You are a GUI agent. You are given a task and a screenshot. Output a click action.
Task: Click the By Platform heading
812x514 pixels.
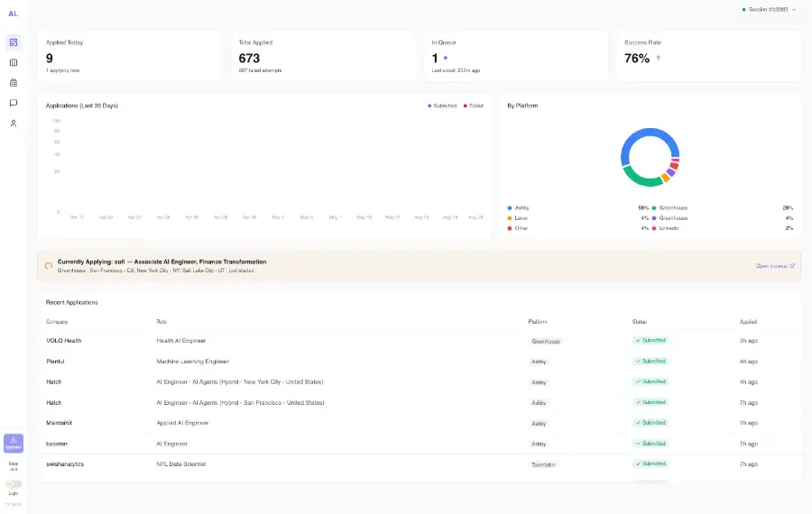pyautogui.click(x=522, y=106)
